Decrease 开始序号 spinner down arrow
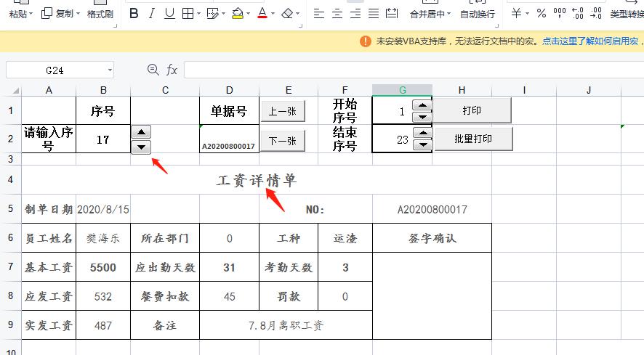 422,117
